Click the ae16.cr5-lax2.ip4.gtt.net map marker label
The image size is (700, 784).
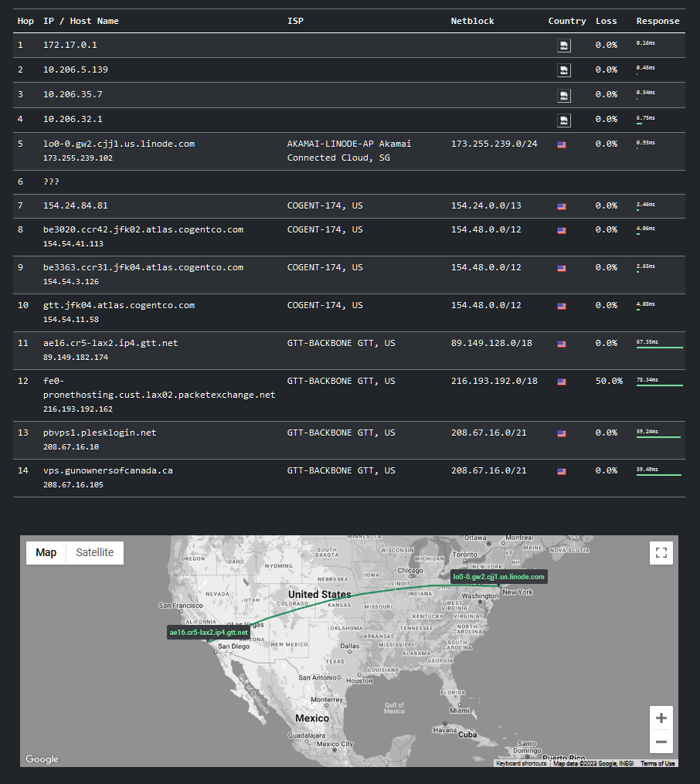(209, 633)
